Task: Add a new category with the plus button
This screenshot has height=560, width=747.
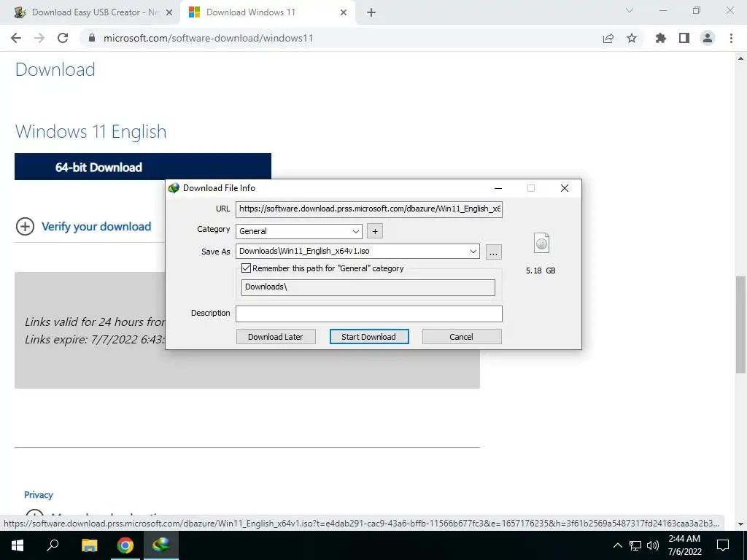Action: [375, 231]
